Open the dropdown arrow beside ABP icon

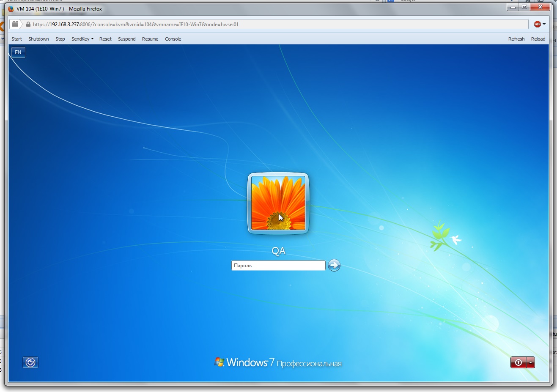[544, 25]
